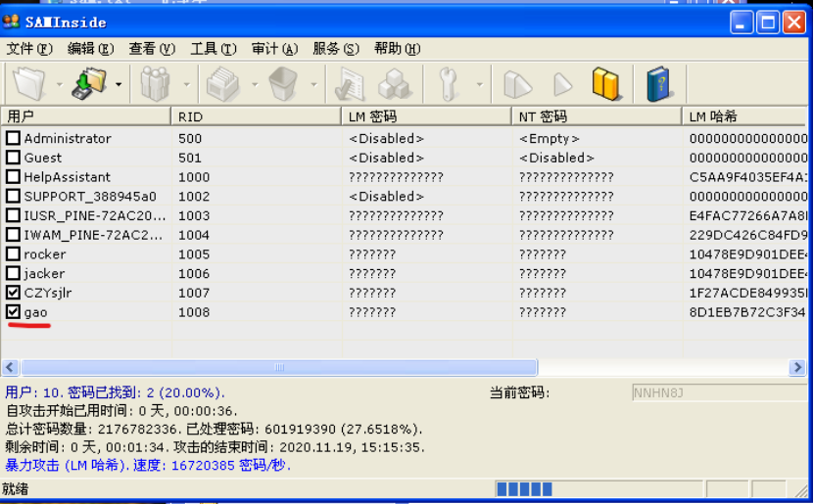Click the add users toolbar icon
The image size is (814, 504).
point(155,83)
